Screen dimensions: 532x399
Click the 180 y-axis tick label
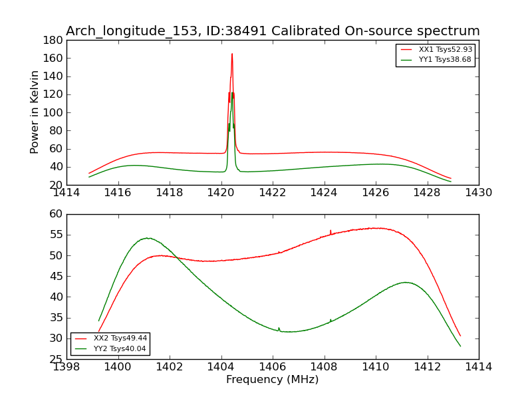53,41
